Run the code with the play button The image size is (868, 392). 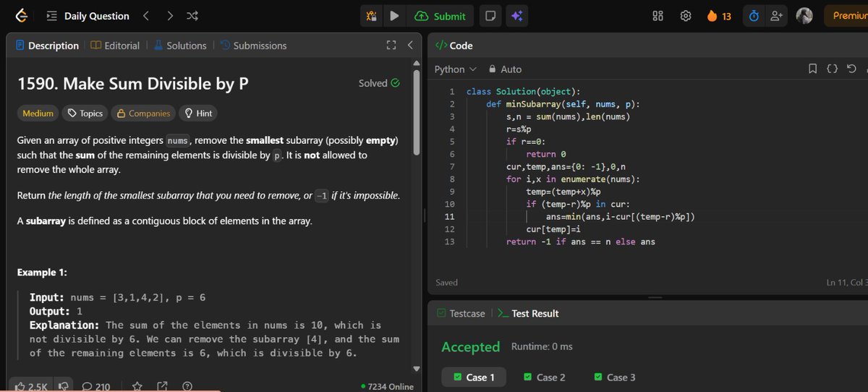coord(394,16)
